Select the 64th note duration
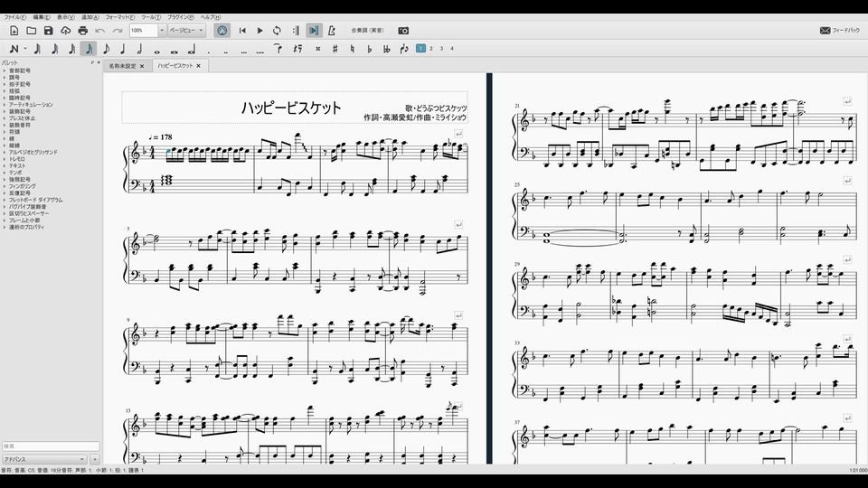The image size is (868, 488). 55,49
